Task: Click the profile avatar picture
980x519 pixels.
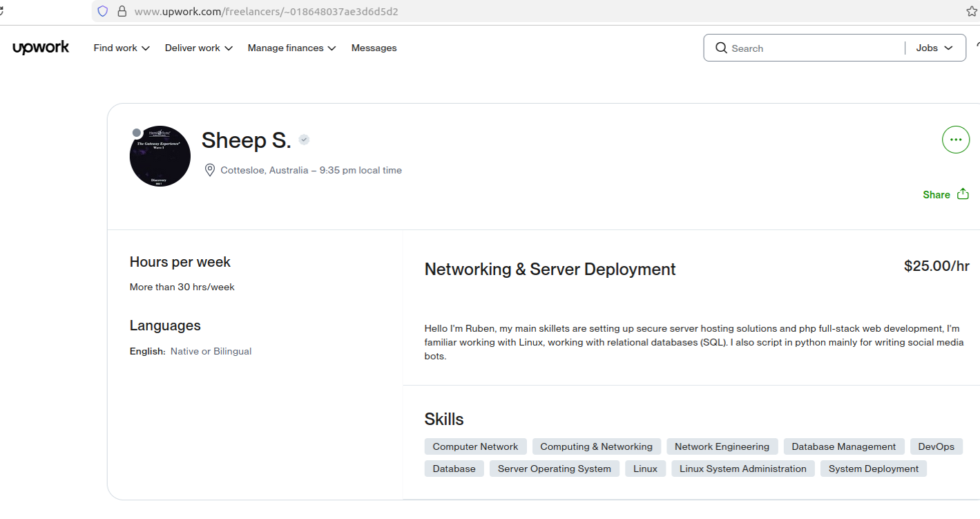Action: (x=160, y=156)
